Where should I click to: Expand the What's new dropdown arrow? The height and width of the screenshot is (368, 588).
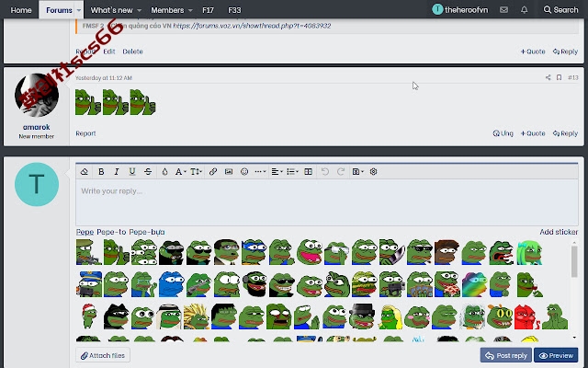point(139,10)
